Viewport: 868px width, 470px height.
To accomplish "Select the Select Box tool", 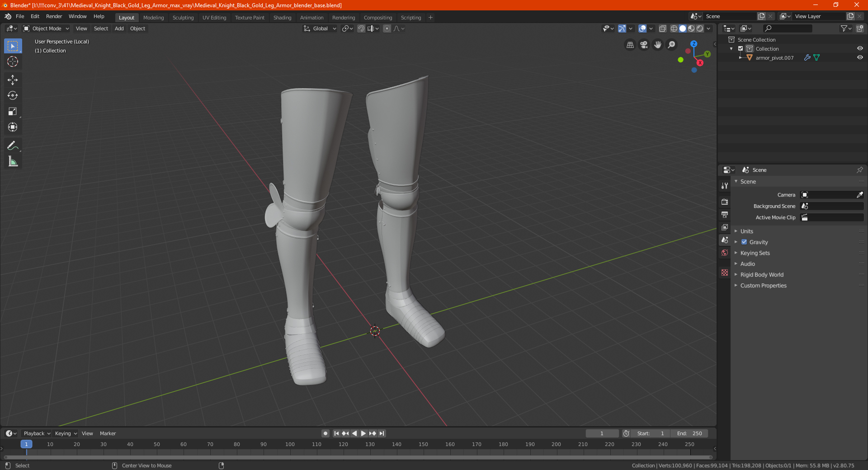I will coord(13,46).
